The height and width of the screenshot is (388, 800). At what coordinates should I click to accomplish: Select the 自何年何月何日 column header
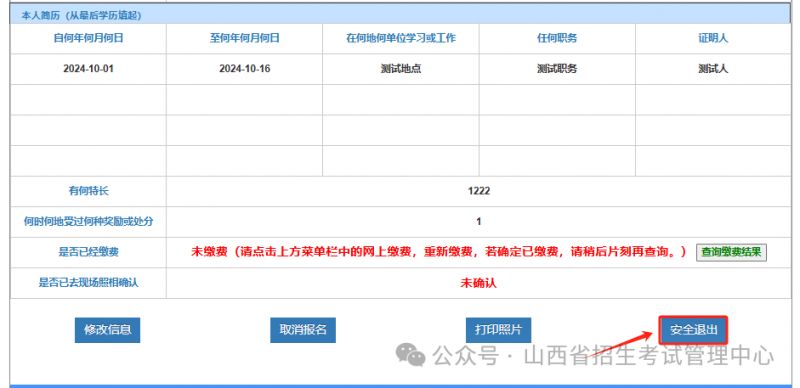coord(88,38)
